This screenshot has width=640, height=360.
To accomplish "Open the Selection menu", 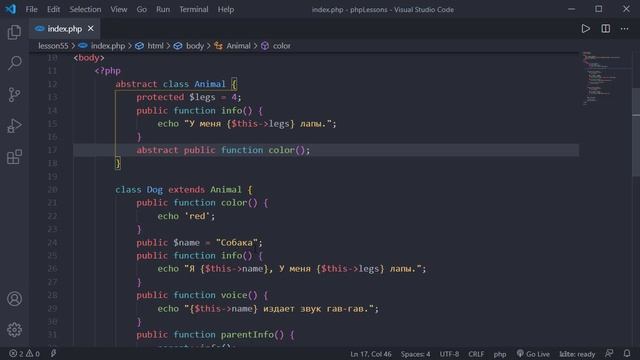I will click(85, 9).
